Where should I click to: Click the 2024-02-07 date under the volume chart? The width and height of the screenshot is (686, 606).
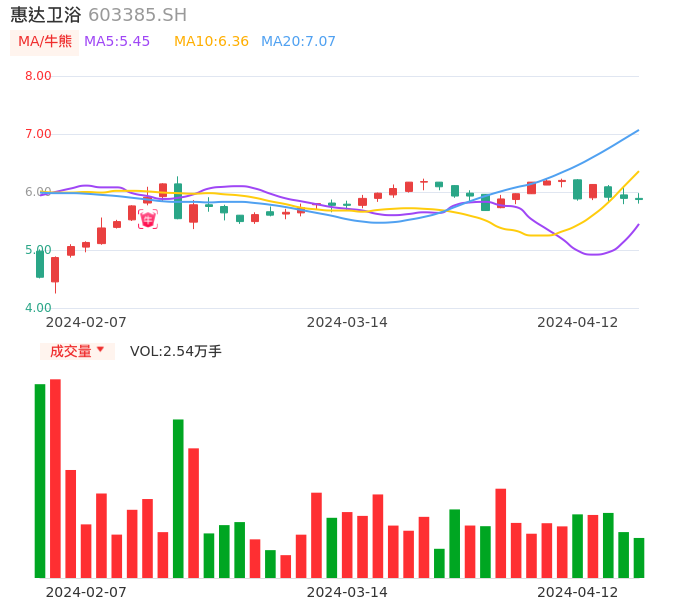(x=86, y=592)
